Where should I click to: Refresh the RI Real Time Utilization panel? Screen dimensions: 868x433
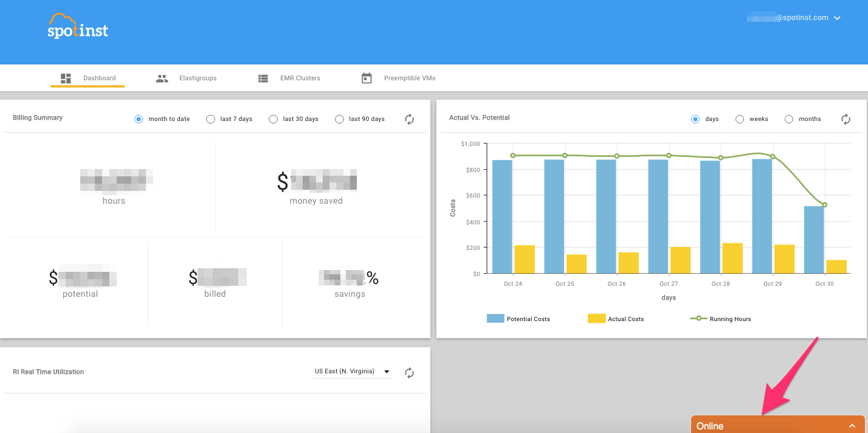coord(410,373)
